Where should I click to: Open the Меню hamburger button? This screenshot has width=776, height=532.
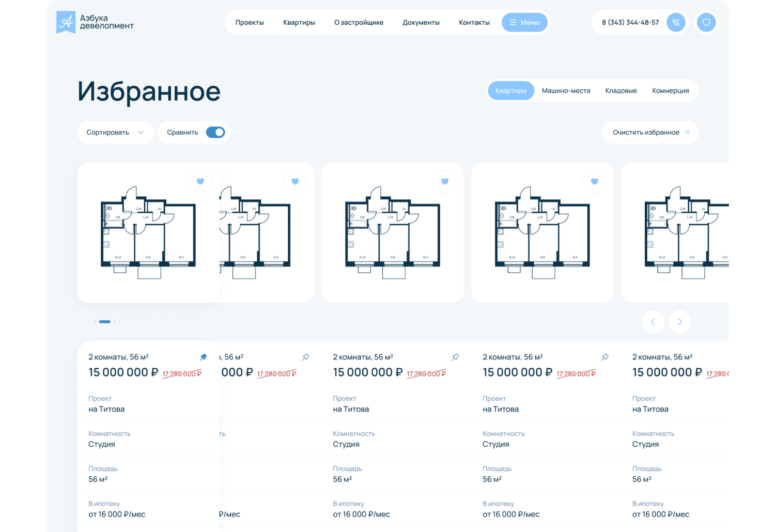click(x=524, y=22)
